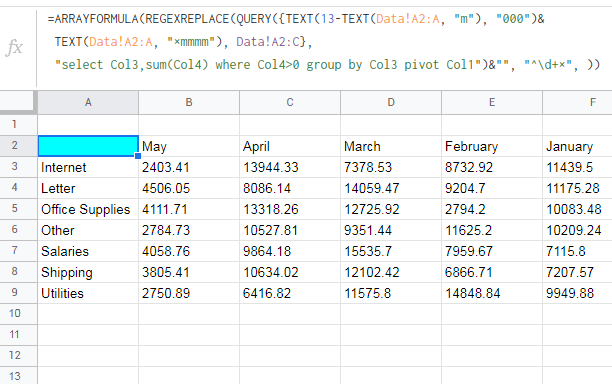612x384 pixels.
Task: Select row 10 header
Action: tap(18, 314)
